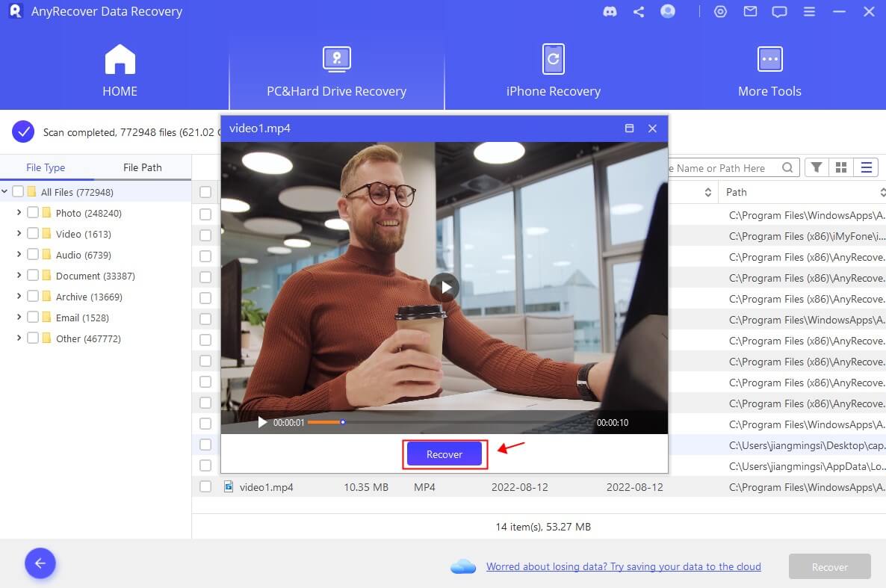Select the Photo folder checkbox
Viewport: 886px width, 588px height.
(32, 212)
